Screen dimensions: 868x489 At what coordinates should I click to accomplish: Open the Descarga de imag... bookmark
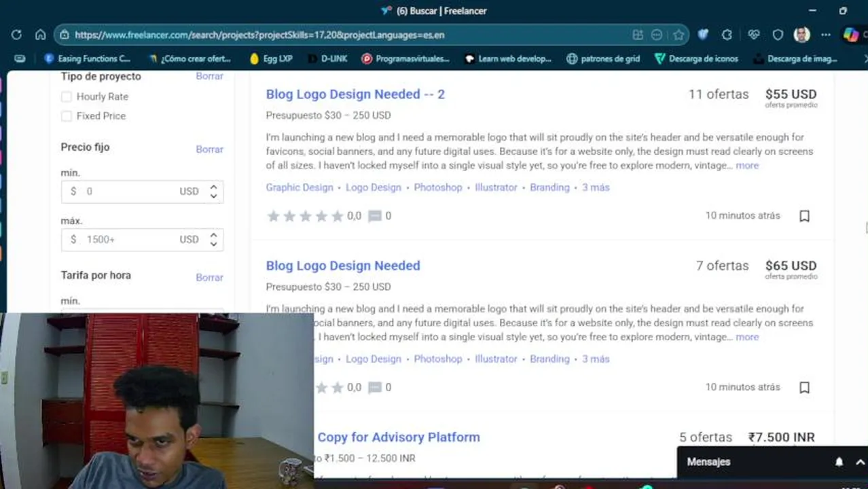pyautogui.click(x=795, y=58)
